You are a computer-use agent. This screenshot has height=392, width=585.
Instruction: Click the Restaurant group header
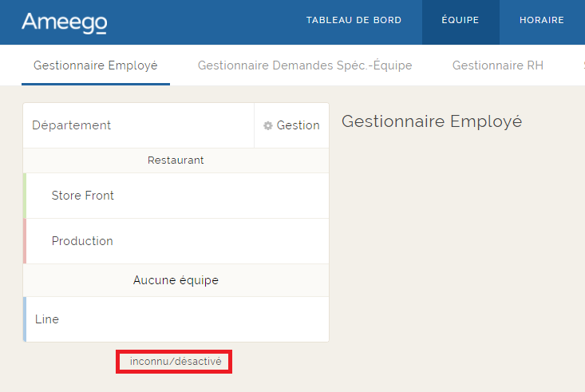pos(176,160)
